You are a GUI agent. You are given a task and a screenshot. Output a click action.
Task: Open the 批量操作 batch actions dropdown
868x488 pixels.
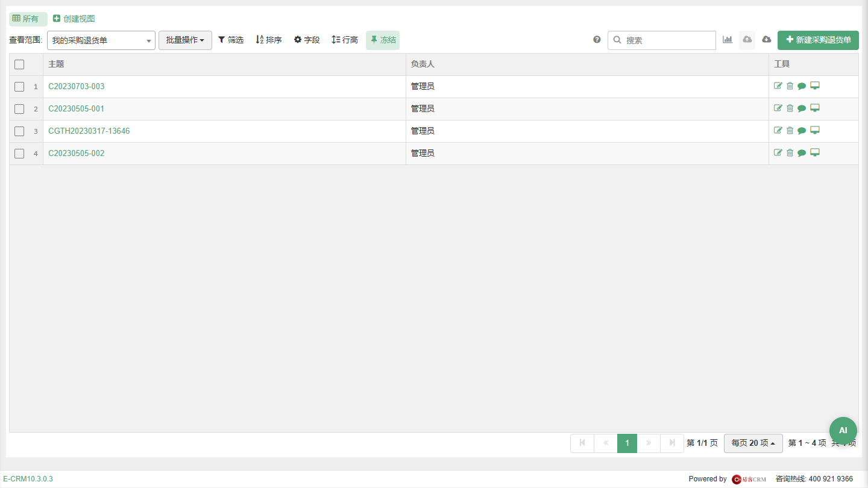pyautogui.click(x=185, y=40)
